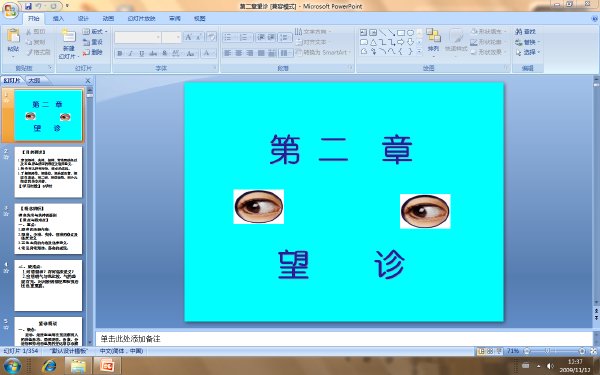Open the font size combo box
The width and height of the screenshot is (600, 375).
click(x=171, y=37)
